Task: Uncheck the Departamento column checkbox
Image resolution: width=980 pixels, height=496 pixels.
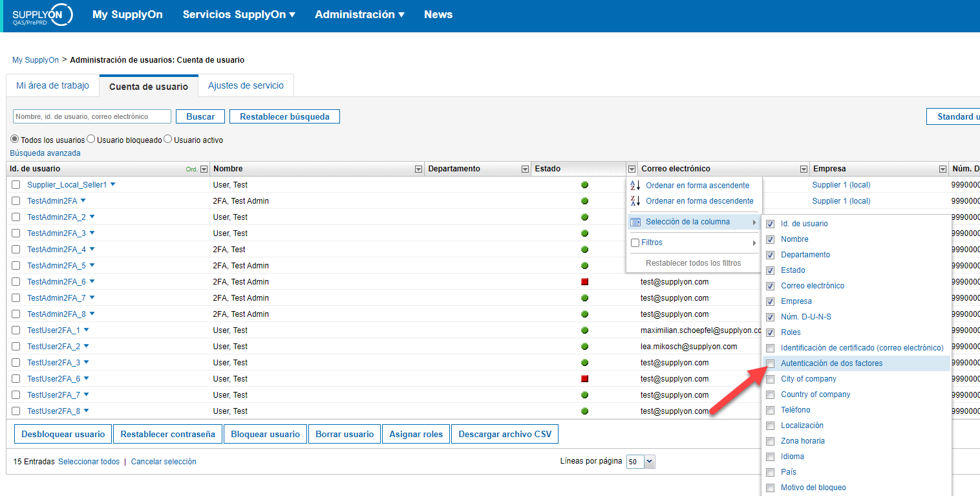Action: point(770,255)
